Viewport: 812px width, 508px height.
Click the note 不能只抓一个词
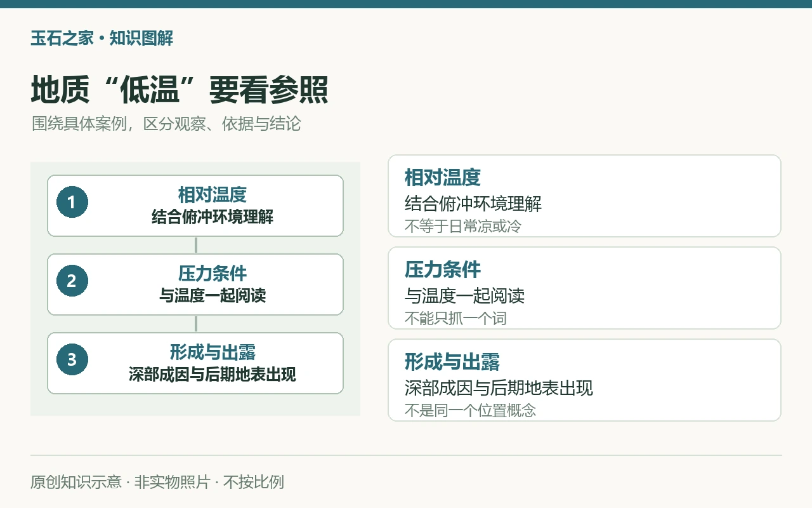(455, 318)
